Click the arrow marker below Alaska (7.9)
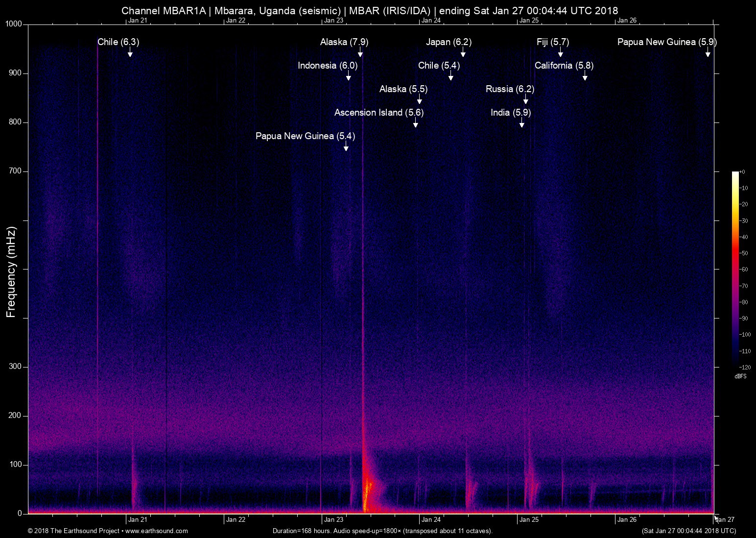 click(x=360, y=52)
